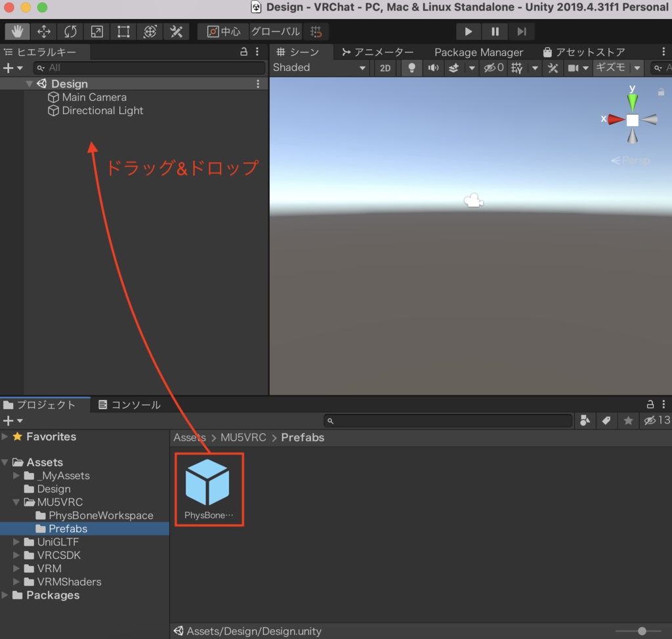
Task: Select the Scale tool
Action: coord(96,31)
